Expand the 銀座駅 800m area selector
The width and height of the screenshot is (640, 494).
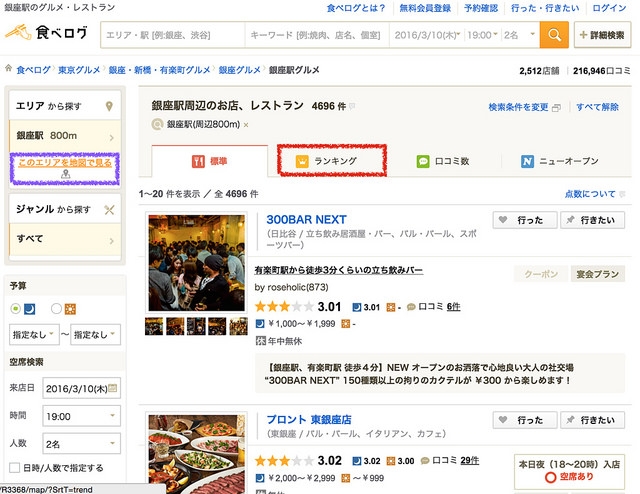coord(65,136)
